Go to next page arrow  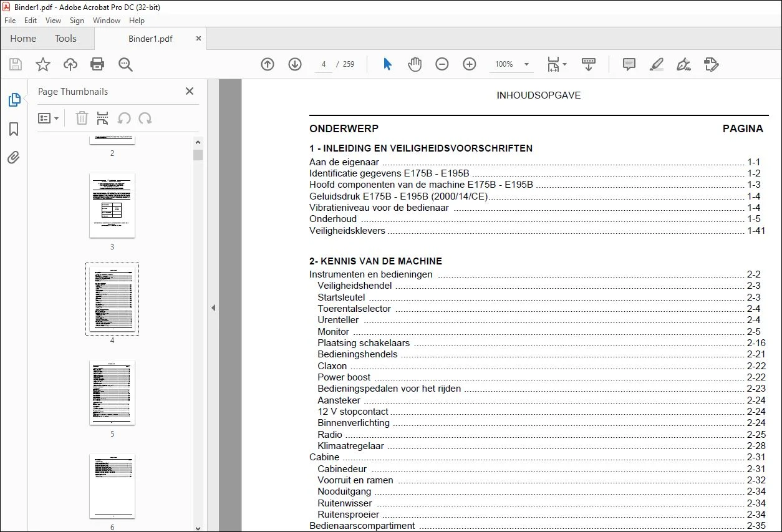coord(295,64)
